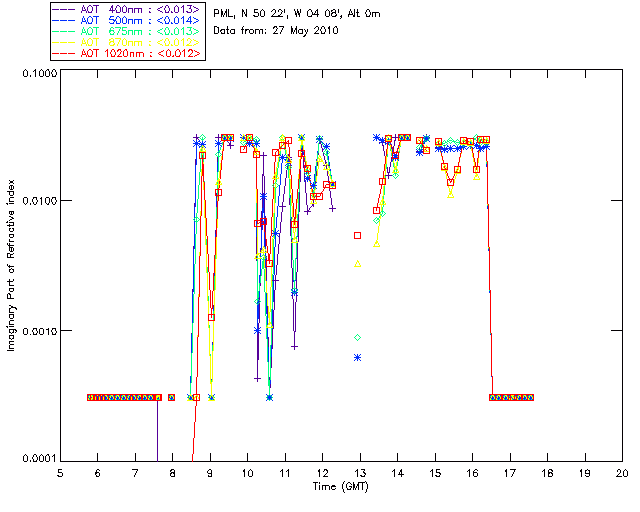This screenshot has height=512, width=640.
Task: Click the 'Data from: 27 May 2010' line
Action: point(276,31)
